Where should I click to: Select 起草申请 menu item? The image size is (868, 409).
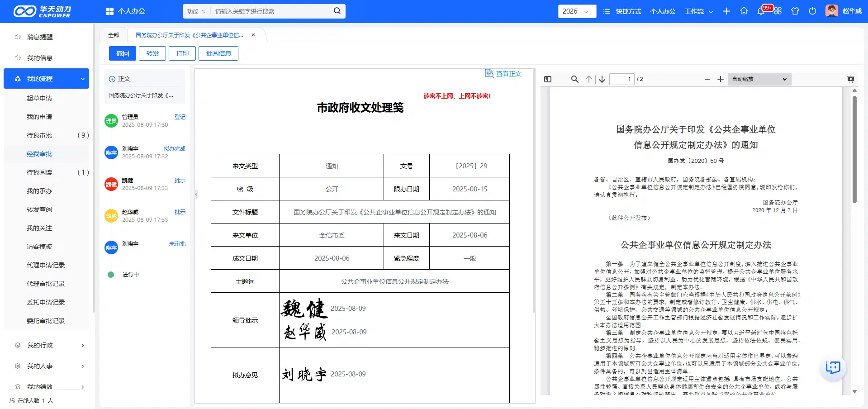coord(39,98)
